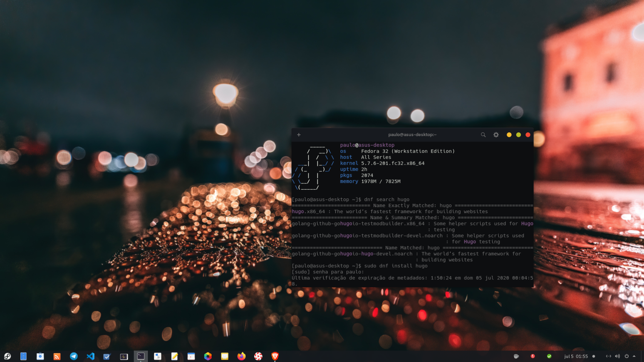644x362 pixels.
Task: Open a new terminal tab with plus button
Action: point(299,135)
